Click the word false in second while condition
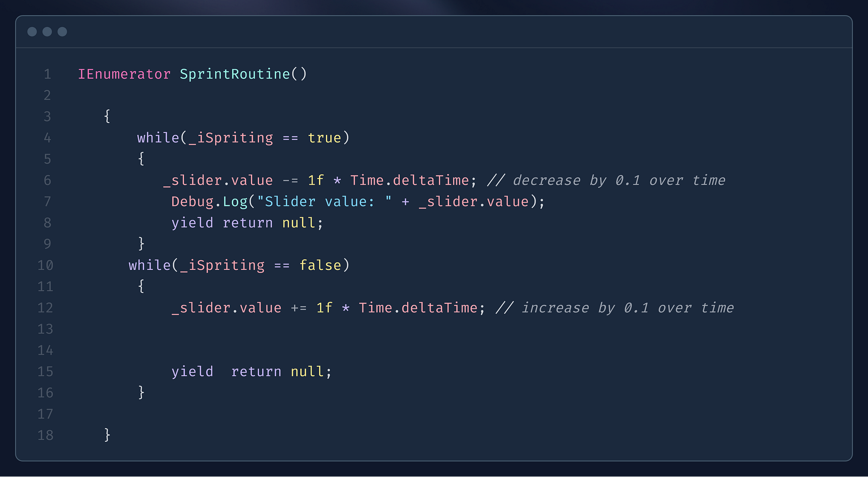 (320, 265)
